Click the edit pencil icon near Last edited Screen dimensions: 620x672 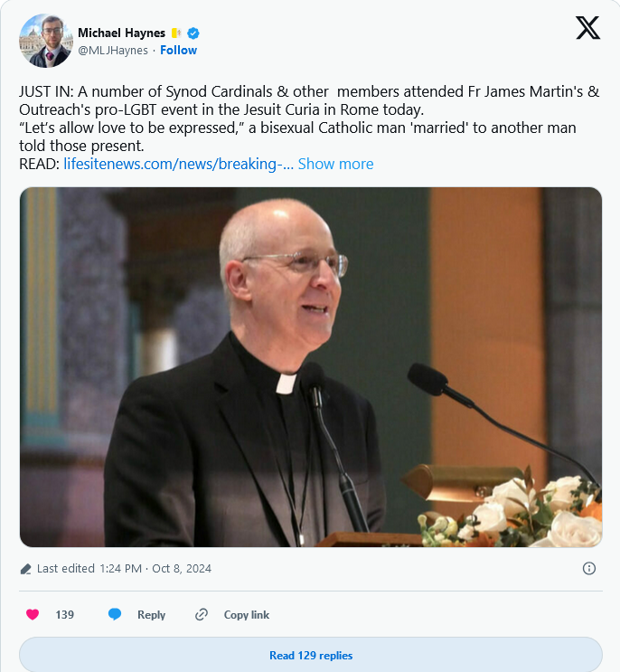tap(25, 569)
